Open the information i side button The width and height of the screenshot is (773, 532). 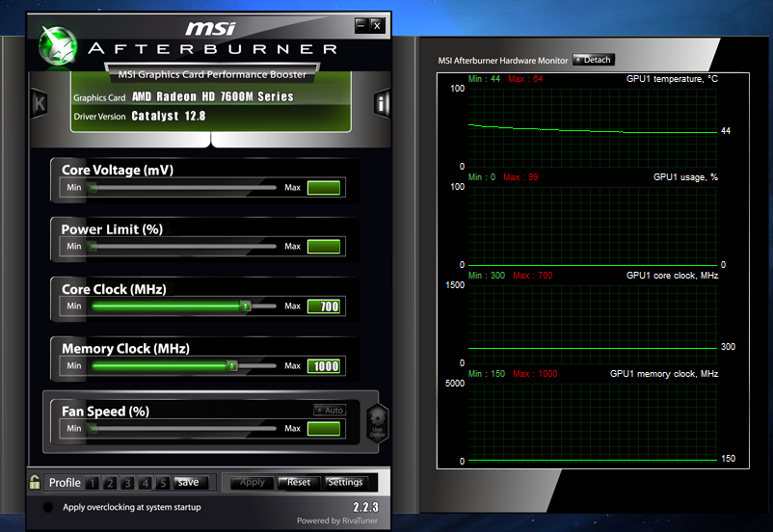click(x=382, y=103)
